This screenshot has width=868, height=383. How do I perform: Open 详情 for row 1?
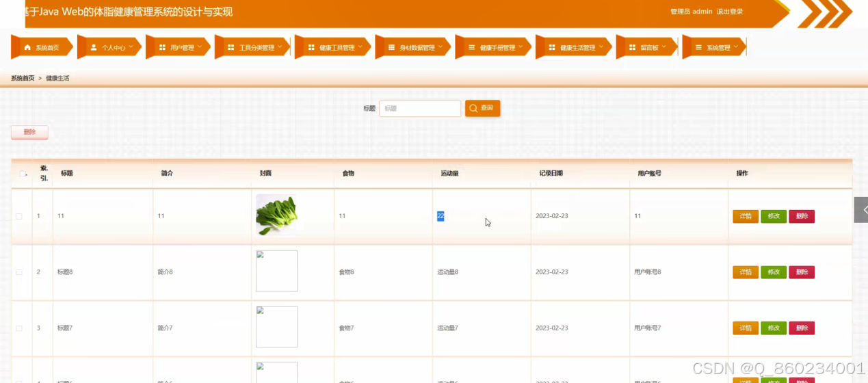(x=746, y=216)
